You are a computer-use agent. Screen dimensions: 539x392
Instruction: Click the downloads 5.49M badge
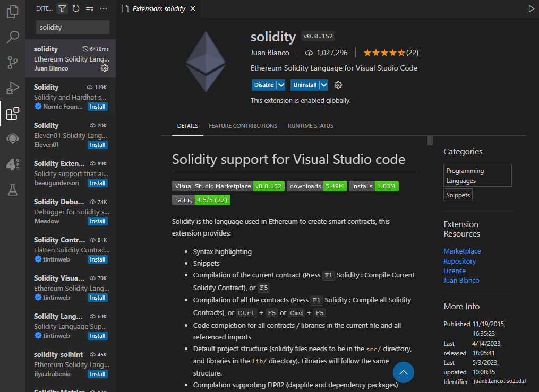317,186
